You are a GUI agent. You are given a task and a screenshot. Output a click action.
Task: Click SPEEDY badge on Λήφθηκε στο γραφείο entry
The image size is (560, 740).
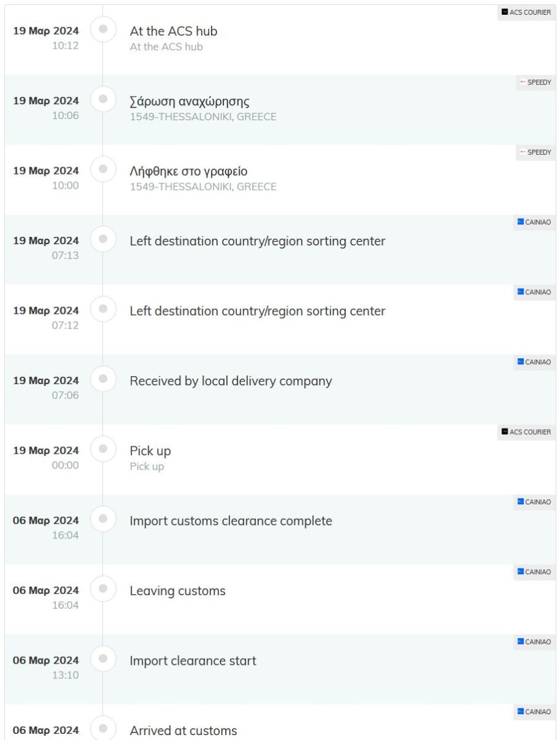535,152
